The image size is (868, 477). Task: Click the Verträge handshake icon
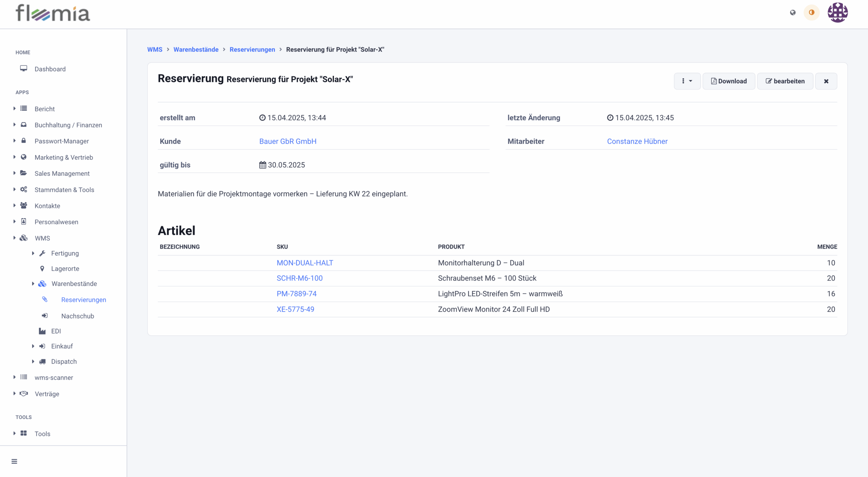coord(23,393)
